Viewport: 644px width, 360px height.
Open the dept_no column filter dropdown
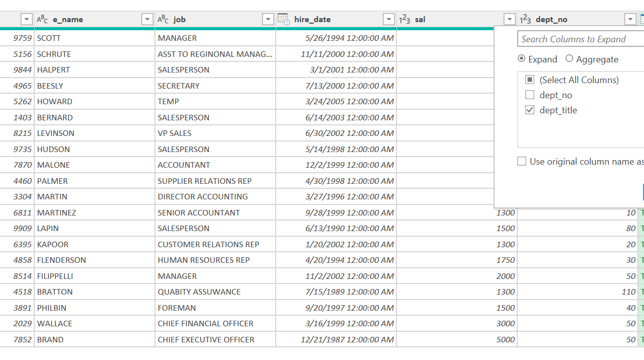(x=630, y=20)
